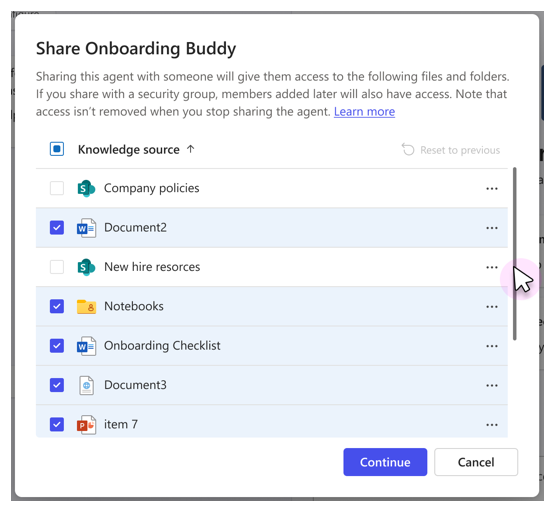
Task: Click the list vertical scrollbar thumb
Action: [x=515, y=254]
